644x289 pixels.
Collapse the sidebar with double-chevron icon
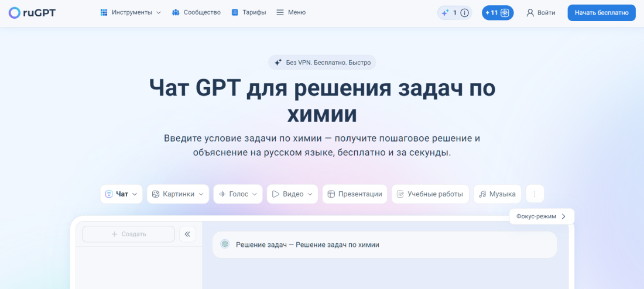pos(187,234)
